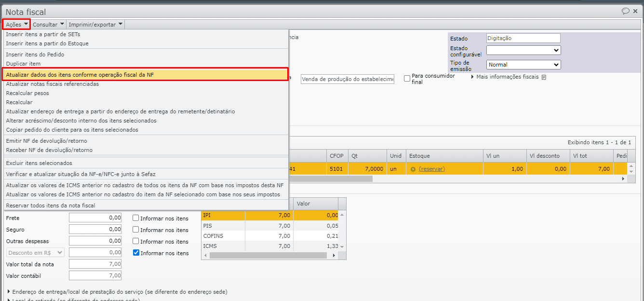The height and width of the screenshot is (301, 644).
Task: Select the IPI tax row
Action: [270, 215]
